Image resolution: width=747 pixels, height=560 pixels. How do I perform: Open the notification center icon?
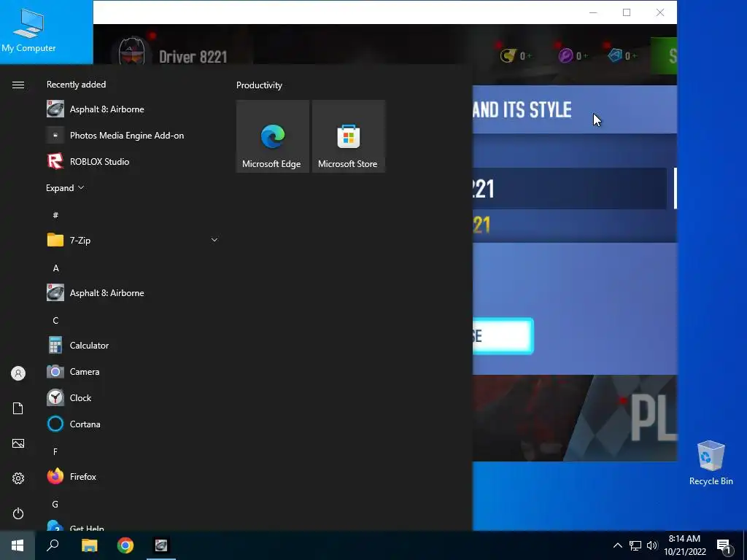[x=724, y=547]
